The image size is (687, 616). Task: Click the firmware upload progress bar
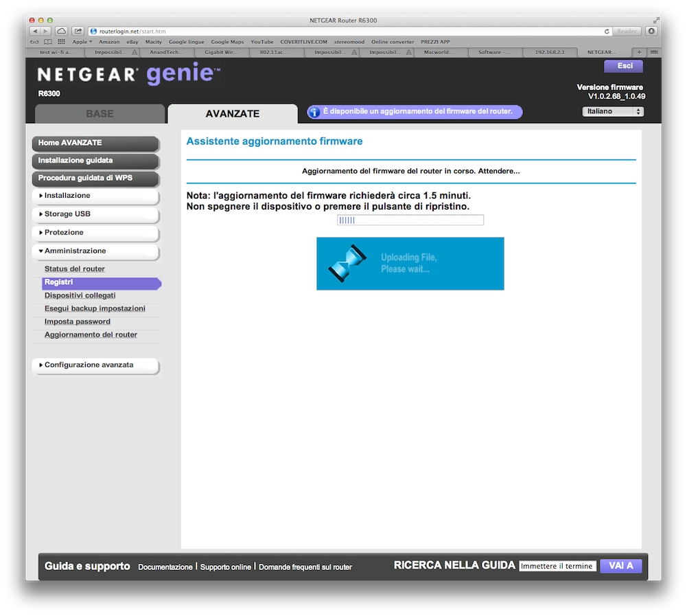pos(410,220)
